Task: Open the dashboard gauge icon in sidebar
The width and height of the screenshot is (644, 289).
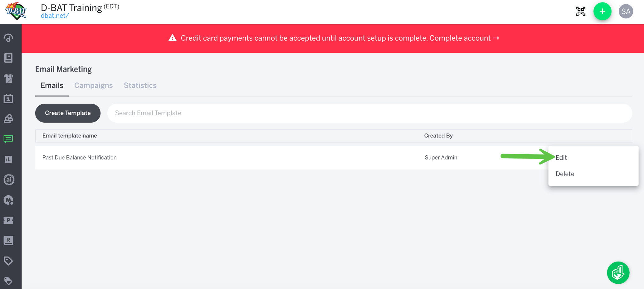Action: click(x=8, y=38)
